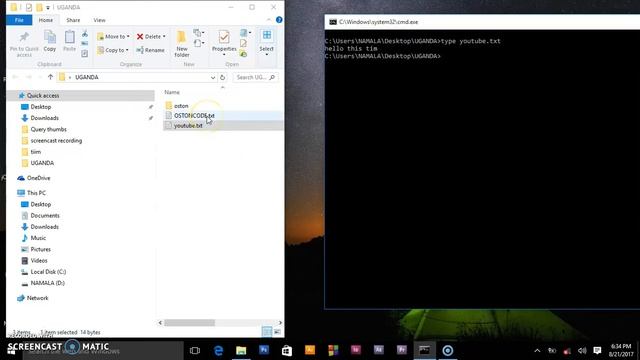Select Documents under This PC
Image resolution: width=640 pixels, height=360 pixels.
point(45,215)
